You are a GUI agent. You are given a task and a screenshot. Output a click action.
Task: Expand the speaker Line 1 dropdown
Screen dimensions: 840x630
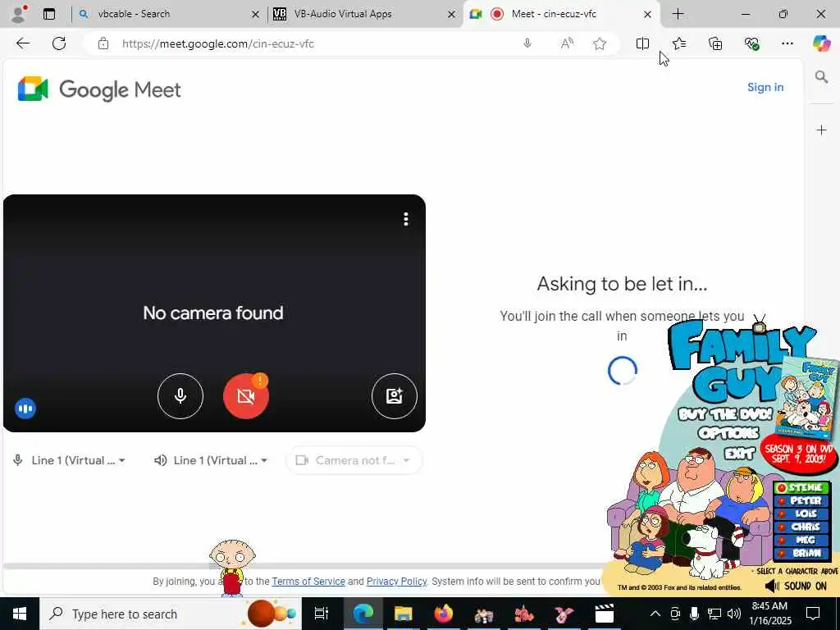(x=211, y=460)
